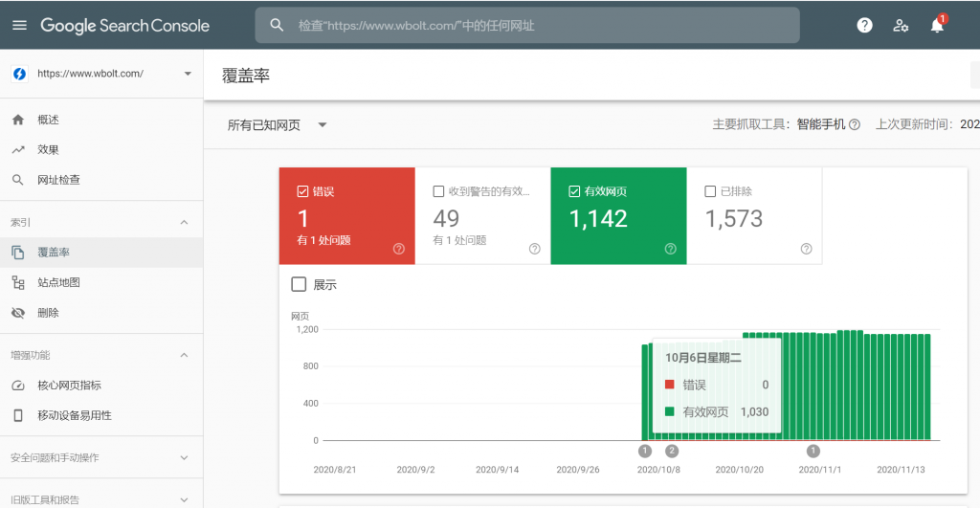980x508 pixels.
Task: Click help icon on the 有效网页 card
Action: pyautogui.click(x=670, y=249)
